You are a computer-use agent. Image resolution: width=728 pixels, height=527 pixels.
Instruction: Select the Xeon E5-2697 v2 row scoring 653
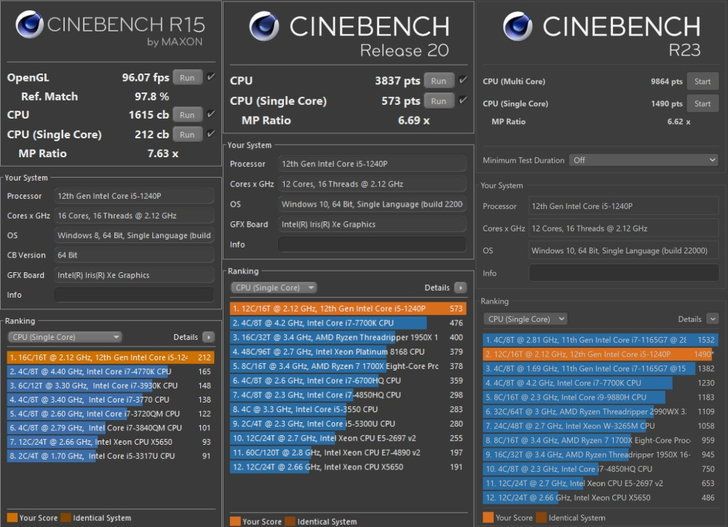click(600, 483)
